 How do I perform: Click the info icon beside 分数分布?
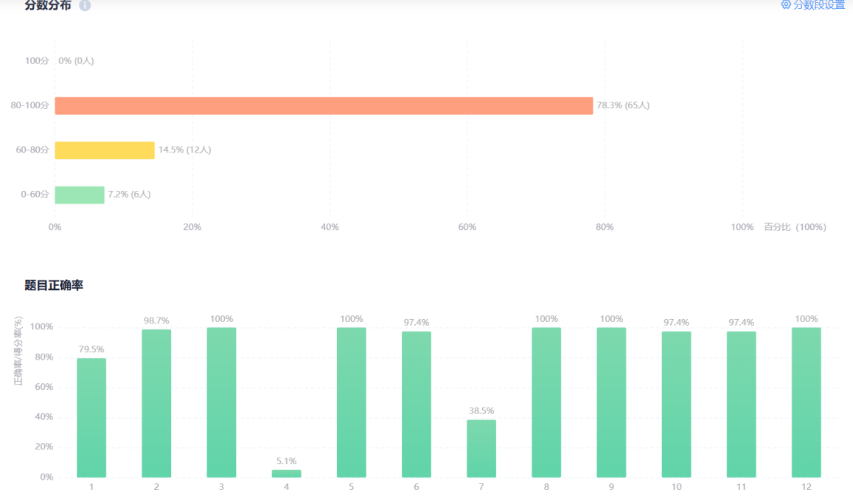pos(85,6)
